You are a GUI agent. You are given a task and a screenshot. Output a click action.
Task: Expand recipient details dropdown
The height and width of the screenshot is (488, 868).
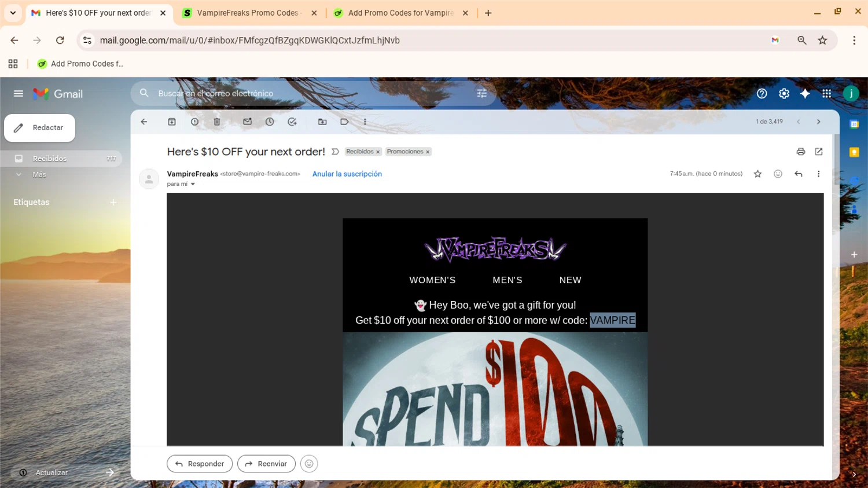point(193,184)
